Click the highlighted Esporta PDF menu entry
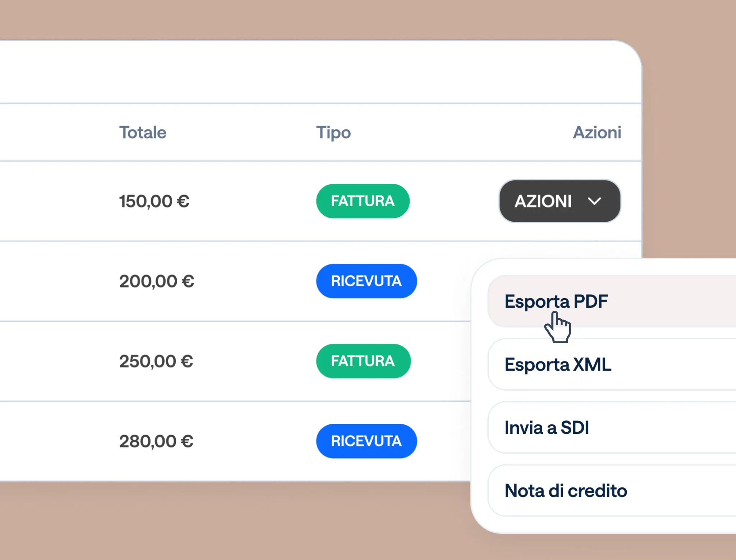736x560 pixels. (556, 302)
